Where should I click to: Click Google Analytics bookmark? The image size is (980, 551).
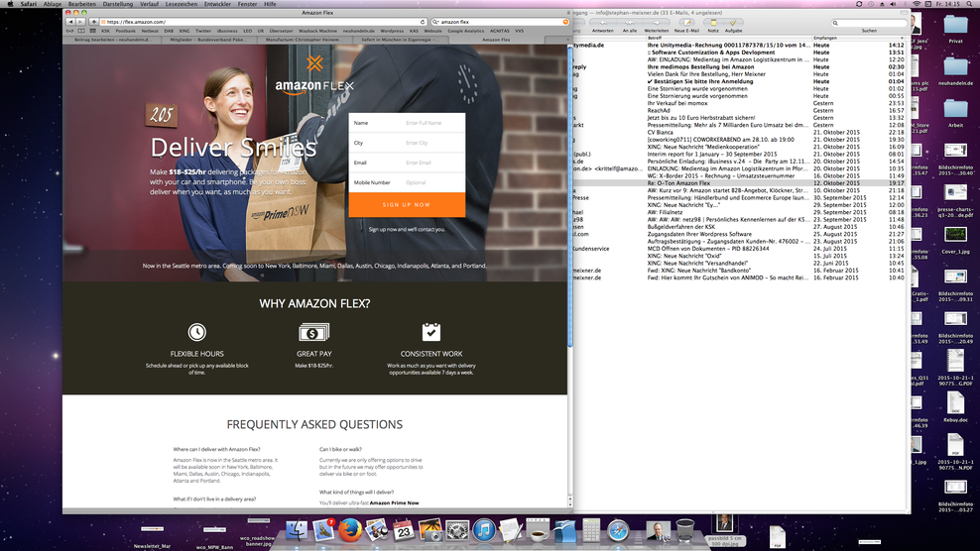(x=465, y=31)
